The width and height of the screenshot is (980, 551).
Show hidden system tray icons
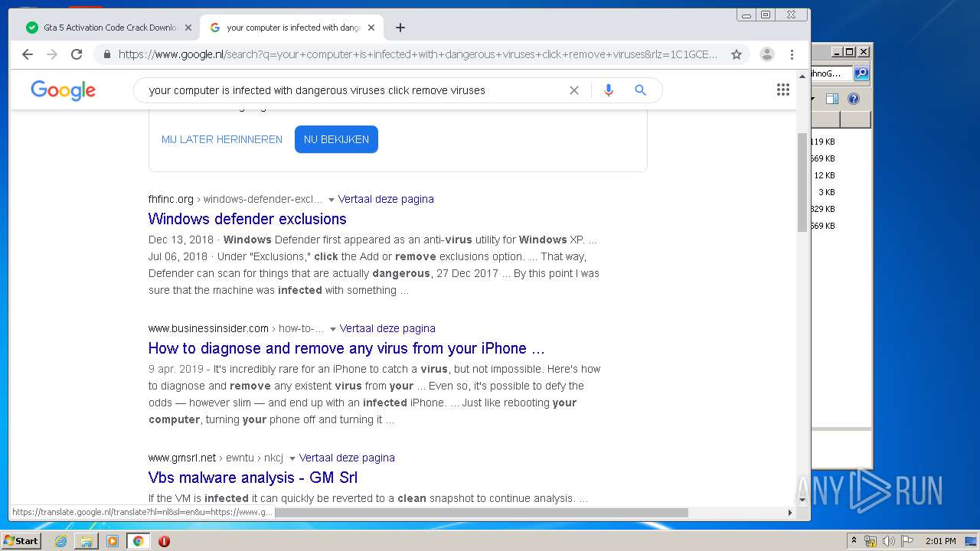coord(854,541)
